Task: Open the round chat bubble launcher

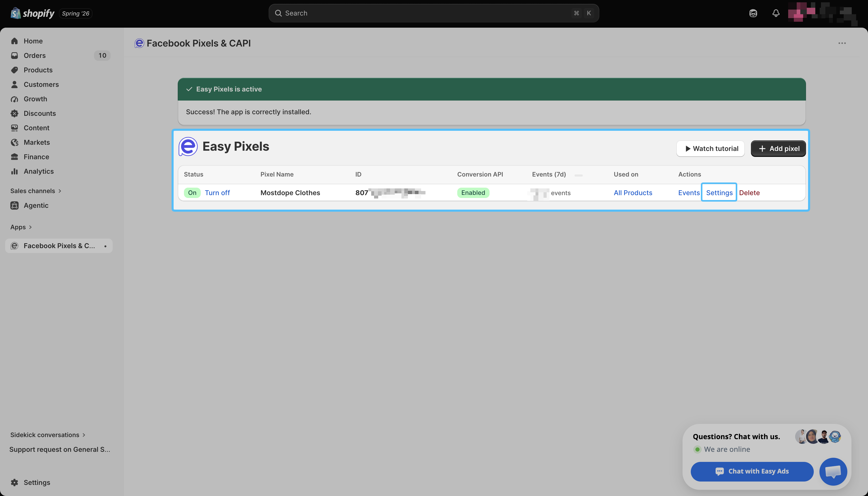Action: 833,471
